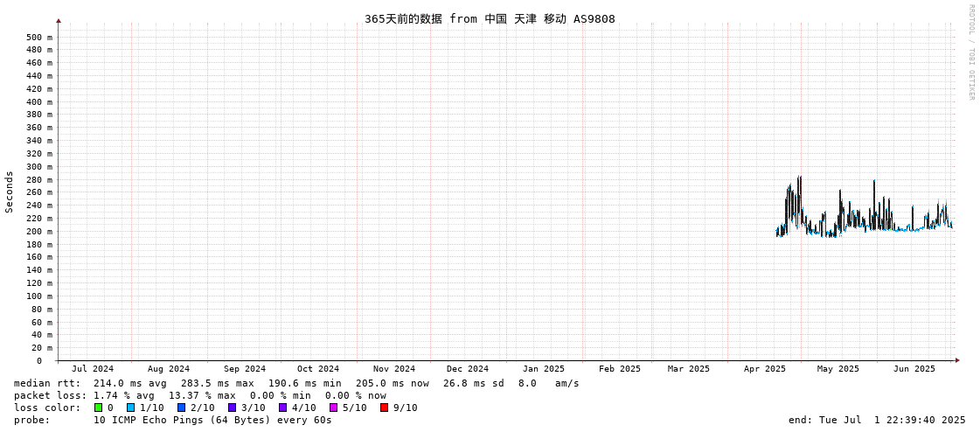Screen dimensions: 980x432
Task: Click the 20 m y-axis value
Action: [x=42, y=347]
